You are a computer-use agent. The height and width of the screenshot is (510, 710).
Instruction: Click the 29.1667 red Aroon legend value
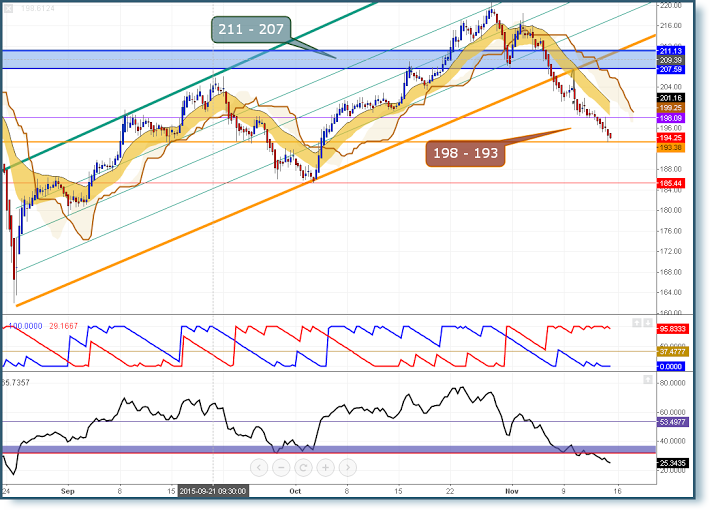63,326
